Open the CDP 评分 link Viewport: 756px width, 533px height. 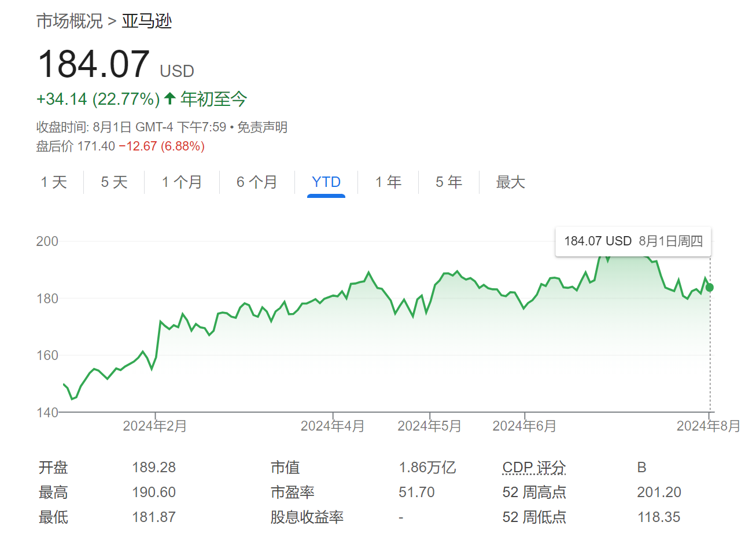click(x=533, y=467)
